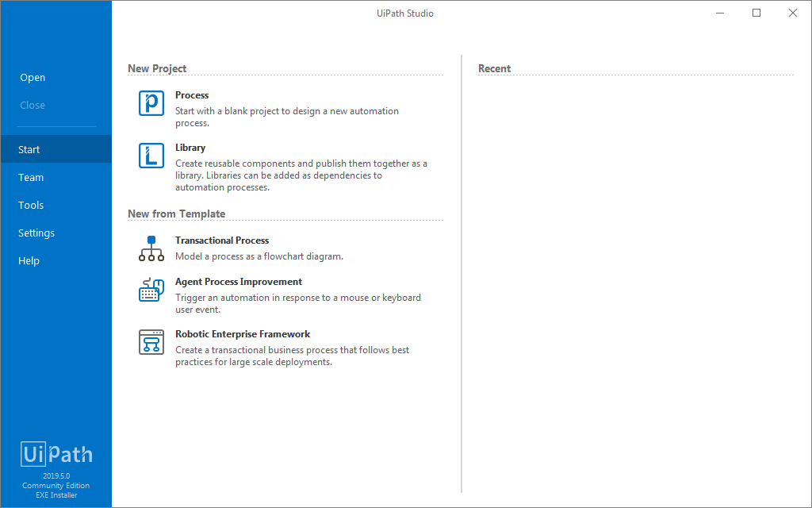Minimize the UiPath Studio window
This screenshot has height=508, width=812.
(720, 13)
